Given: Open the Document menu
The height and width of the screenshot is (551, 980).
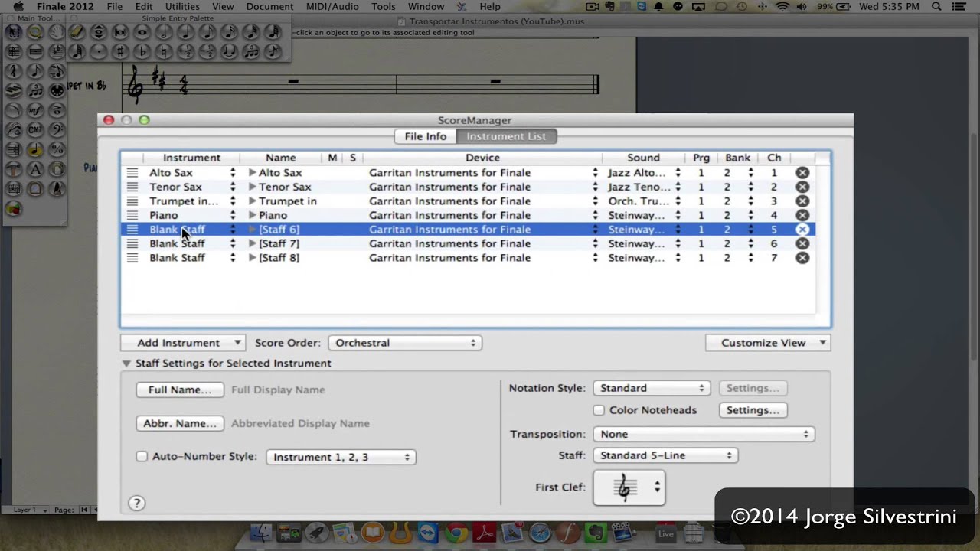Looking at the screenshot, I should [269, 7].
